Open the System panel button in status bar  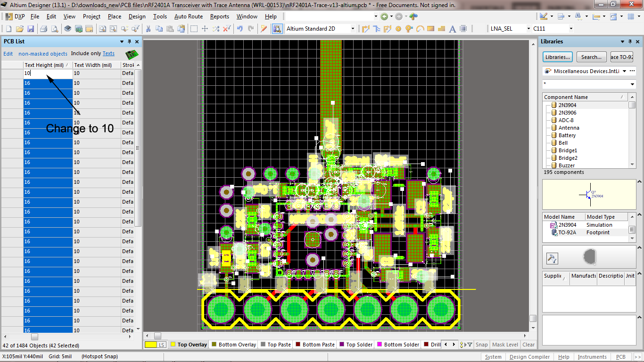point(493,357)
